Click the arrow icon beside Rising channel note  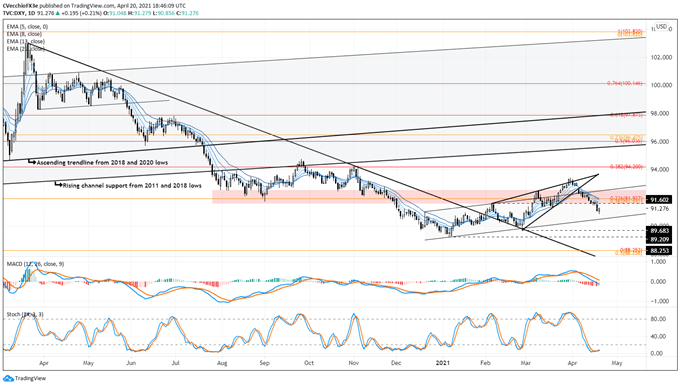(x=59, y=185)
